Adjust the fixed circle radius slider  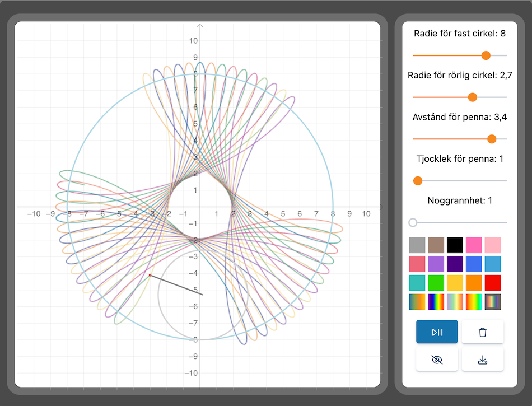click(x=486, y=55)
